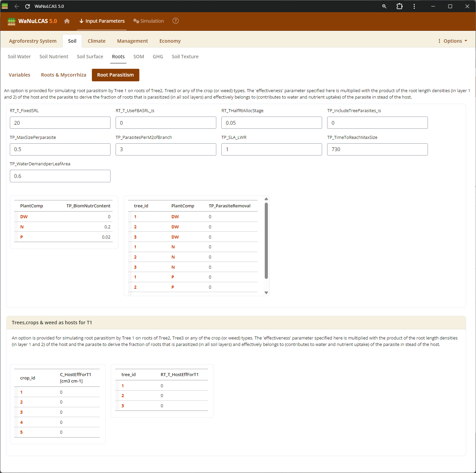Select the Management tab

tap(132, 41)
